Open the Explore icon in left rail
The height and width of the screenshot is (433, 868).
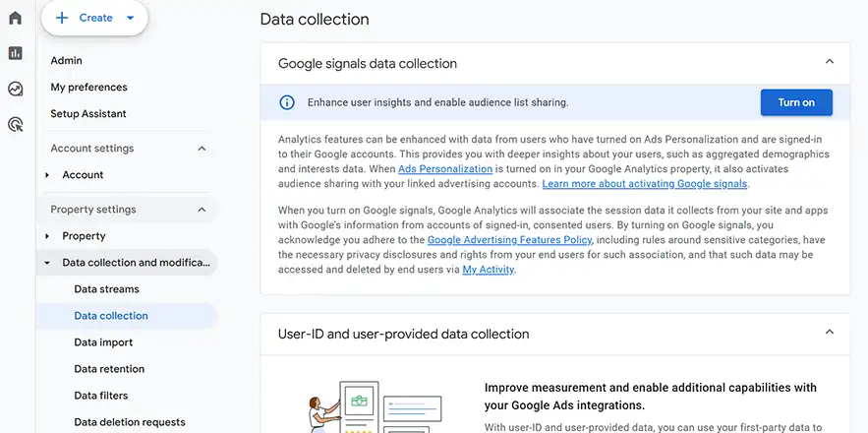pos(16,89)
